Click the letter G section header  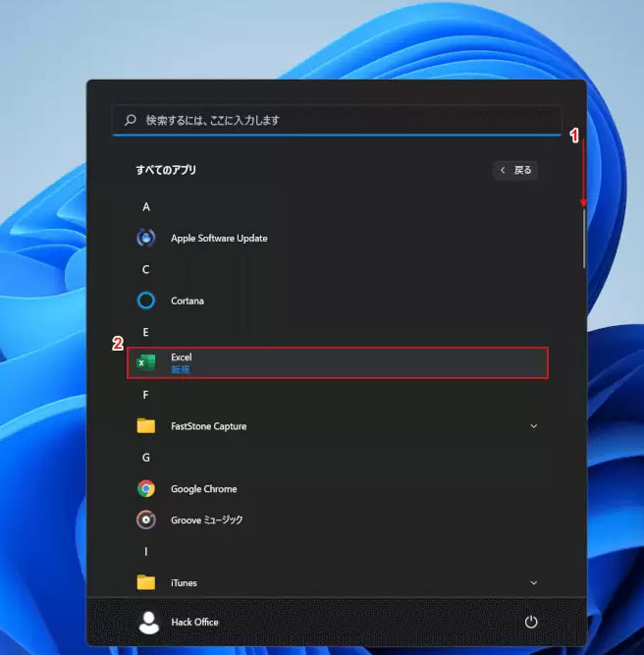pos(146,458)
